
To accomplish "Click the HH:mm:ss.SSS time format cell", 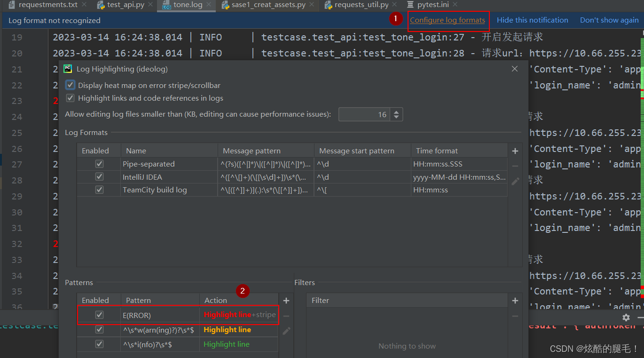I will tap(459, 164).
